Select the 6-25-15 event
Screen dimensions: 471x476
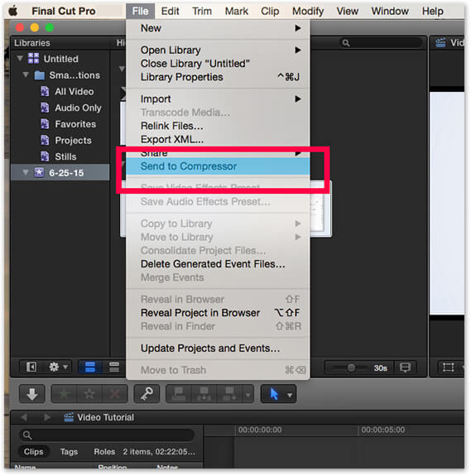click(x=60, y=173)
